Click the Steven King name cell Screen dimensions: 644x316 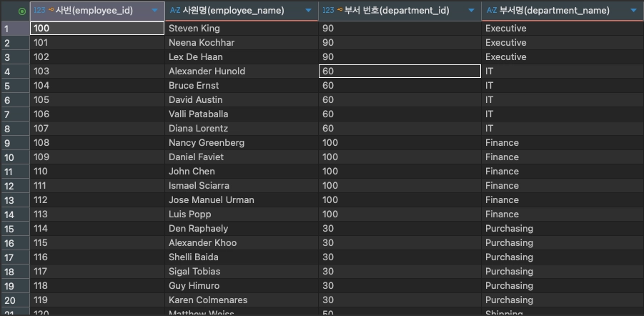(x=242, y=29)
